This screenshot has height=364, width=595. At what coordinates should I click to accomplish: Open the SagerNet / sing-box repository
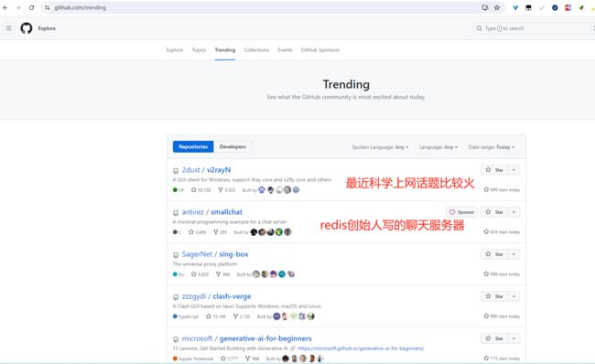(x=215, y=254)
